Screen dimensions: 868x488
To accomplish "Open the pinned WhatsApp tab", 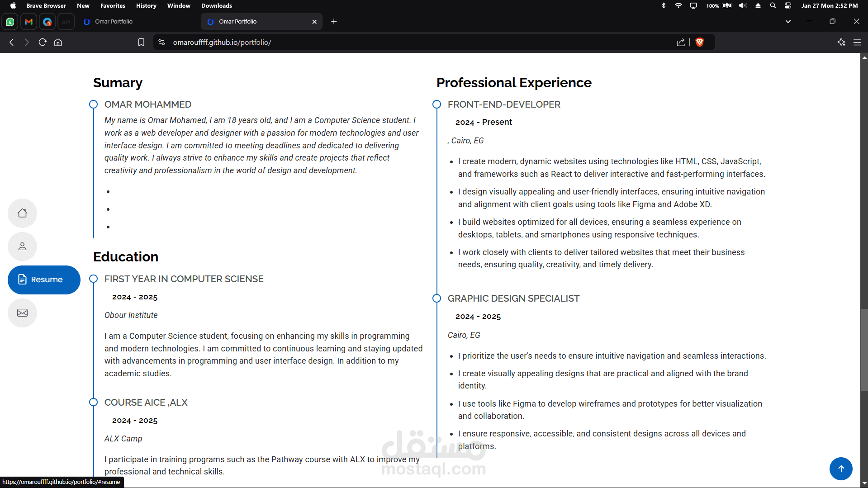I will click(10, 22).
